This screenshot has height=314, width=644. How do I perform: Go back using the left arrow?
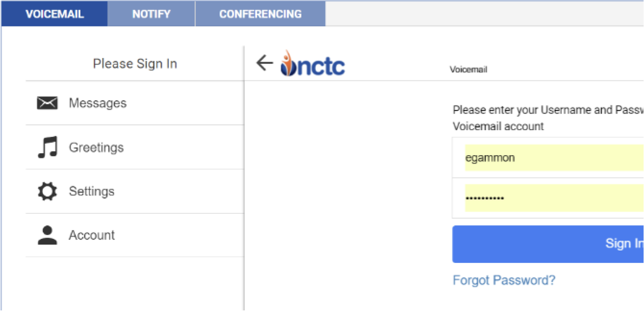[264, 64]
